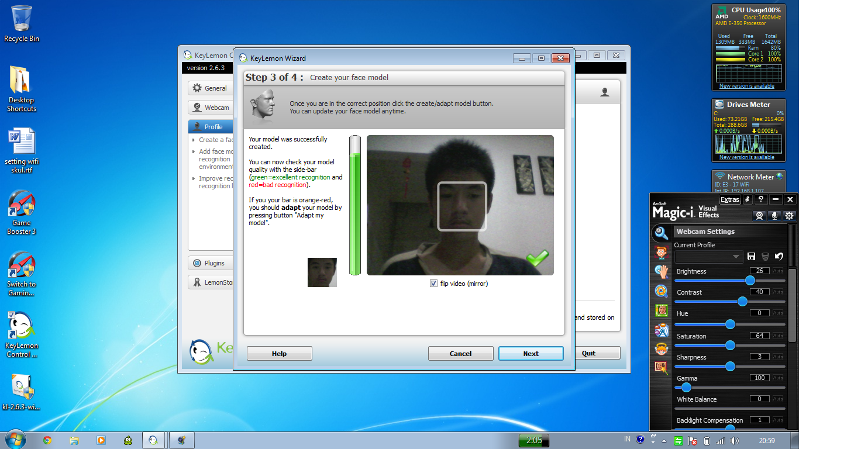This screenshot has width=868, height=449.
Task: Toggle Auto for Gamma
Action: click(x=778, y=378)
